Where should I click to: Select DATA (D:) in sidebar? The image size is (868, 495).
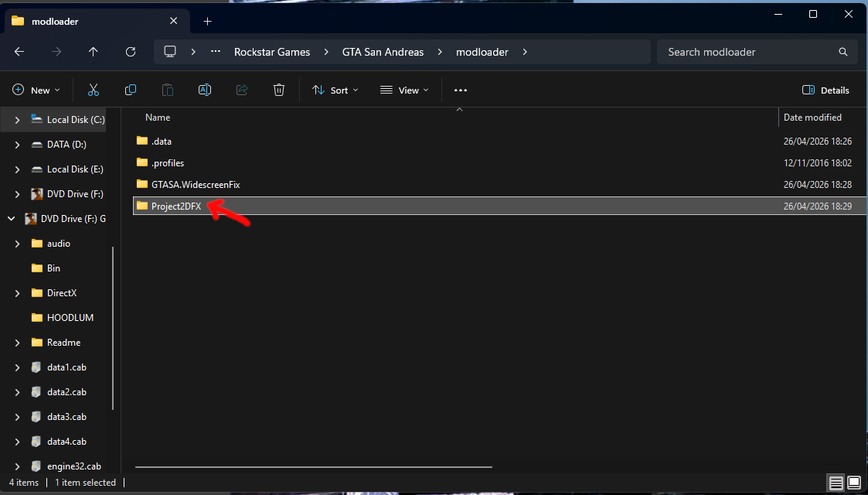point(66,145)
